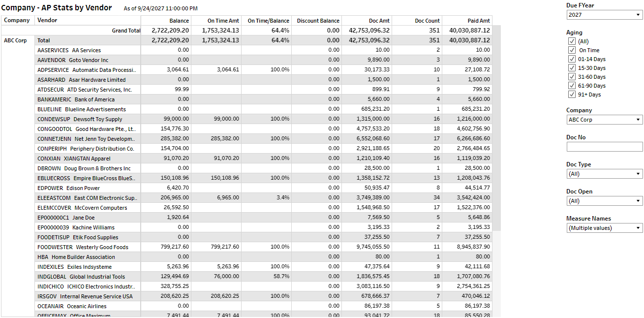Uncheck the 01-14 Days aging filter
The width and height of the screenshot is (644, 318).
(x=572, y=59)
